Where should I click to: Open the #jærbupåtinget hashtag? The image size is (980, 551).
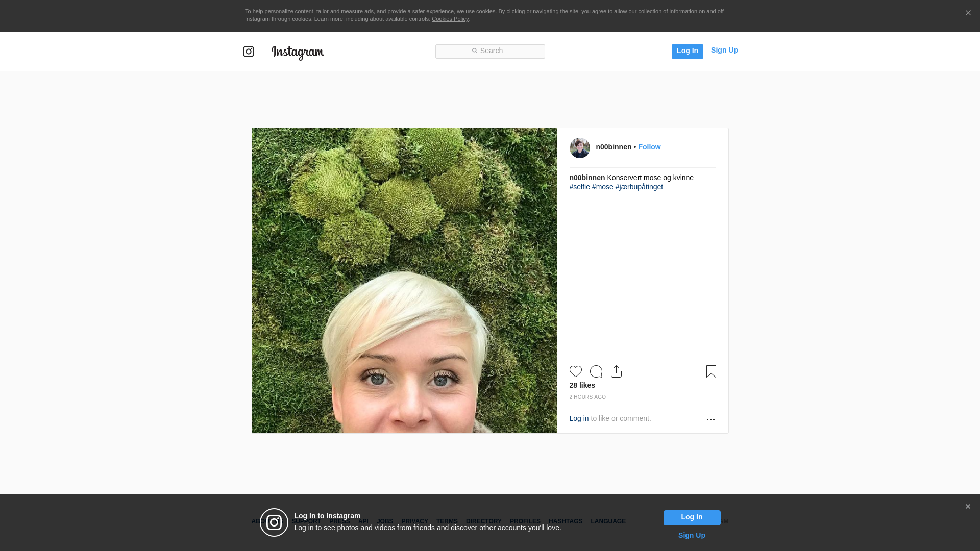[639, 187]
